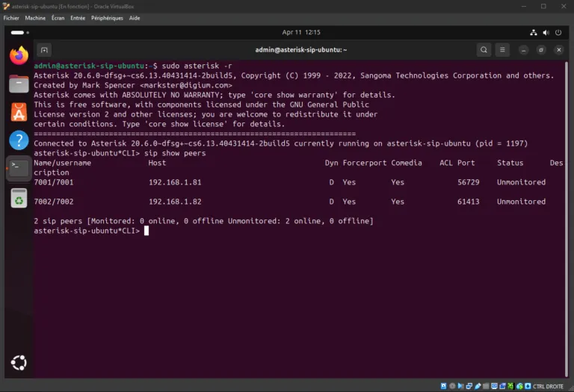Click Unmonitored status for peer 7002
The width and height of the screenshot is (574, 392).
click(x=521, y=202)
